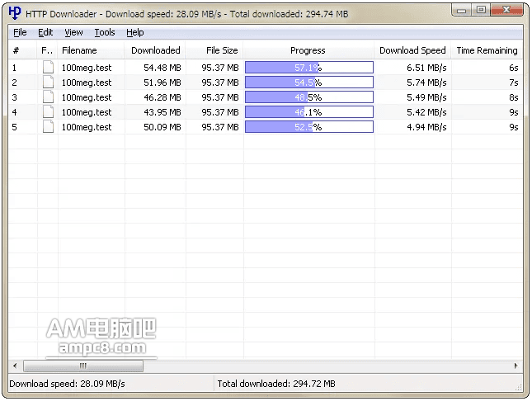Screen dimensions: 532x401
Task: Open the File menu
Action: coord(20,33)
